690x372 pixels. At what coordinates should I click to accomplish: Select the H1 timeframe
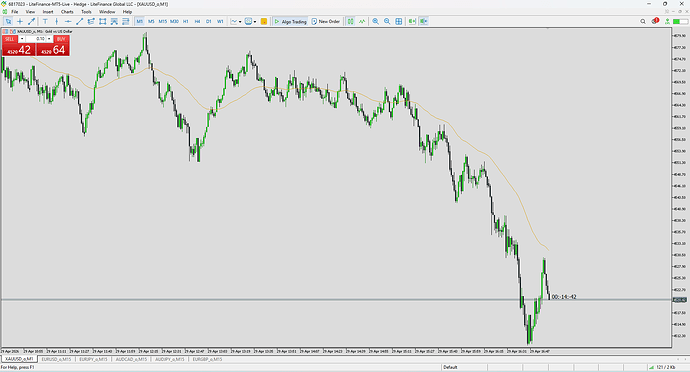coord(186,21)
